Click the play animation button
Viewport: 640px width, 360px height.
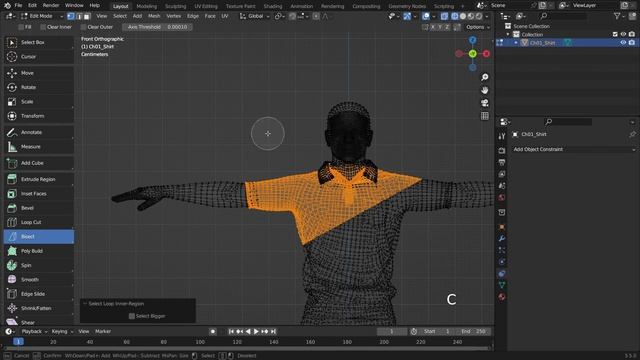click(x=256, y=331)
